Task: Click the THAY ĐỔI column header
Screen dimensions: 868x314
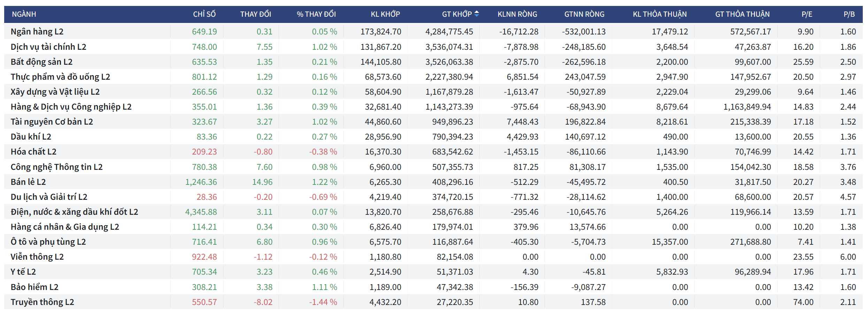Action: click(255, 14)
